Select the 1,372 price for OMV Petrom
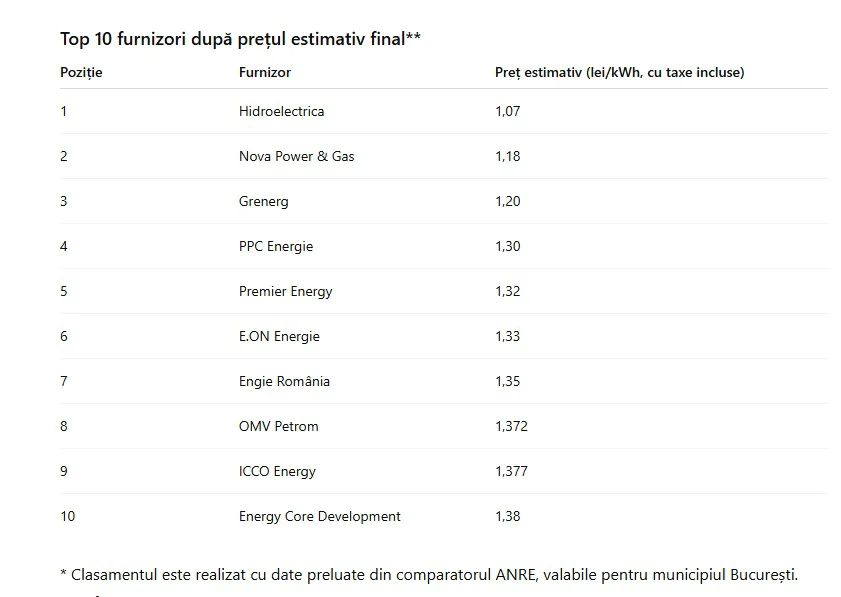 (x=511, y=426)
